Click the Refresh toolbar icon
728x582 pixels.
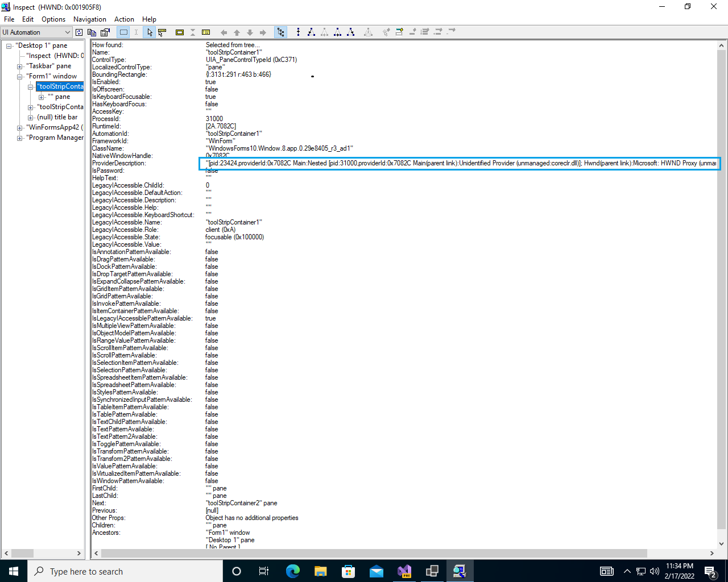coord(79,32)
